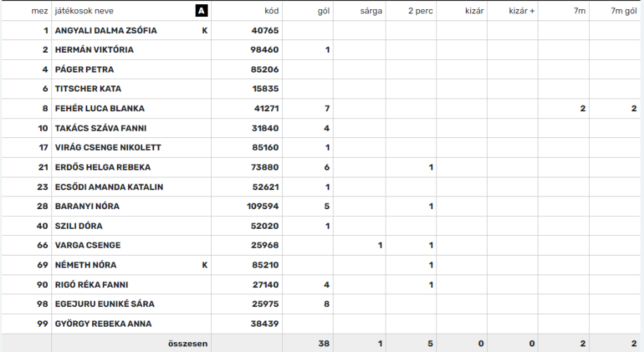
Task: Click the 2 perc column header
Action: point(420,11)
